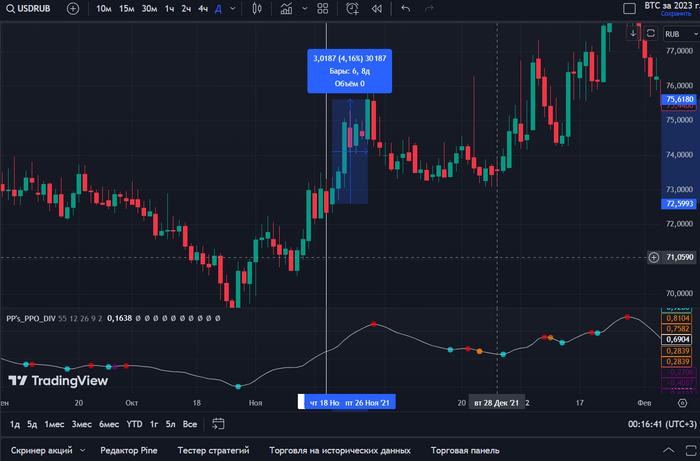This screenshot has width=700, height=461.
Task: Open the Торговая панель tab
Action: (x=465, y=450)
